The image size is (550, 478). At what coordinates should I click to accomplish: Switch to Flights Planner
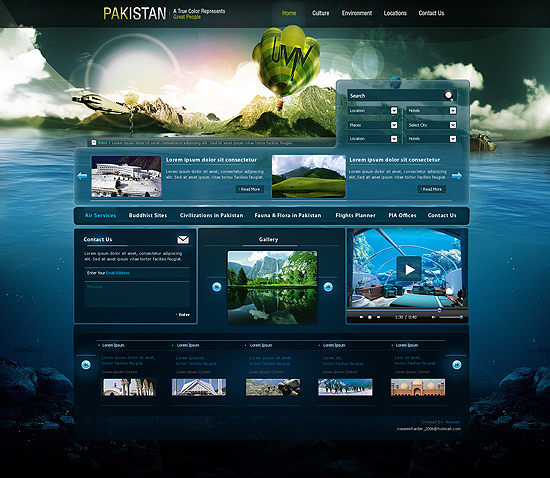point(355,215)
